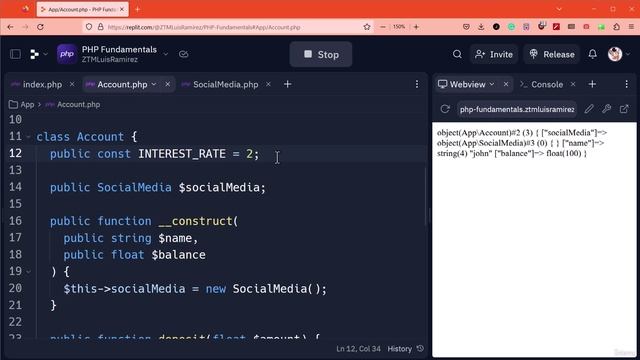Open the search magnifier icon
The height and width of the screenshot is (360, 640).
(x=457, y=54)
